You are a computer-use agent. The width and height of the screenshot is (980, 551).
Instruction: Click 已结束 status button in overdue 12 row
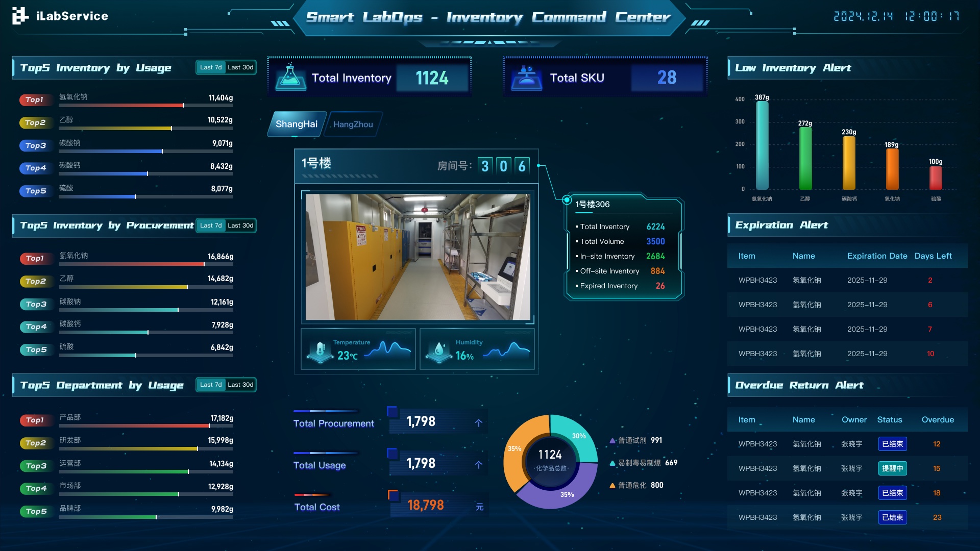coord(892,444)
